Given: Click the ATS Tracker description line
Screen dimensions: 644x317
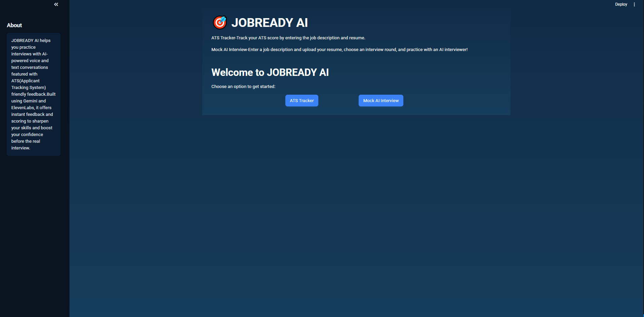Looking at the screenshot, I should pyautogui.click(x=288, y=38).
